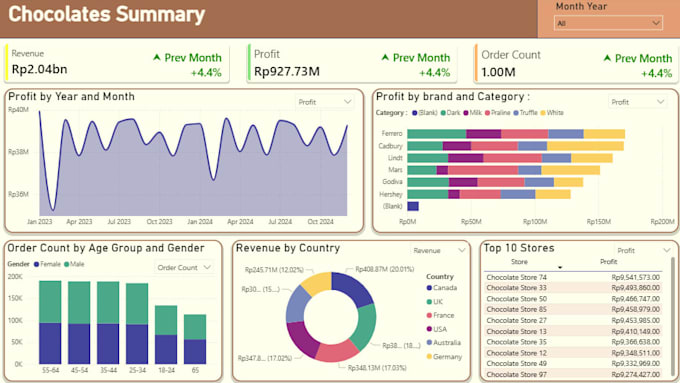Select the Chocolate Store 33 row
Screen dimensions: 680x383
pyautogui.click(x=573, y=288)
